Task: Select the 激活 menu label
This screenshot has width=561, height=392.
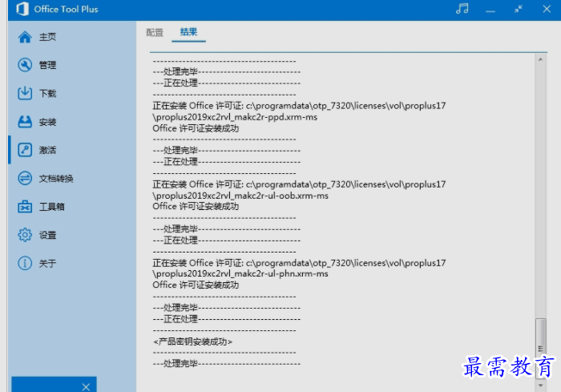Action: (47, 150)
